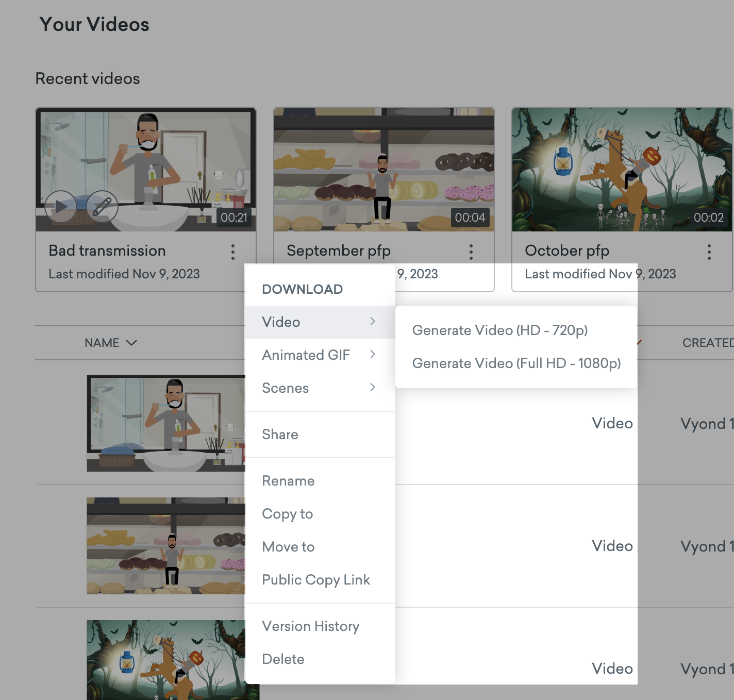Choose Animated GIF in download menu
734x700 pixels.
320,355
